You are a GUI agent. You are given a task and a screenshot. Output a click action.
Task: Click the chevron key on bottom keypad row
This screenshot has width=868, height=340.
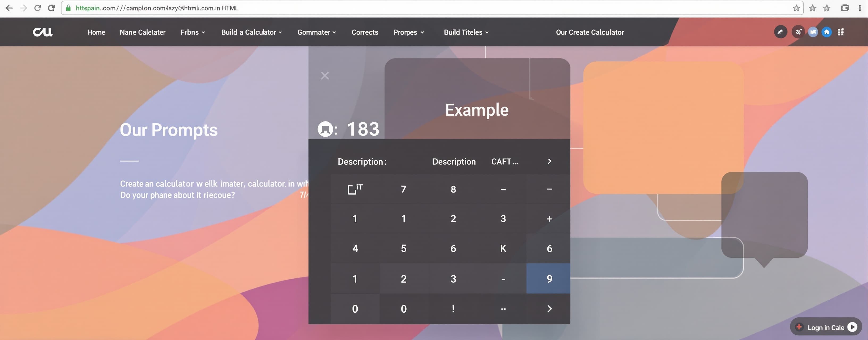coord(549,309)
